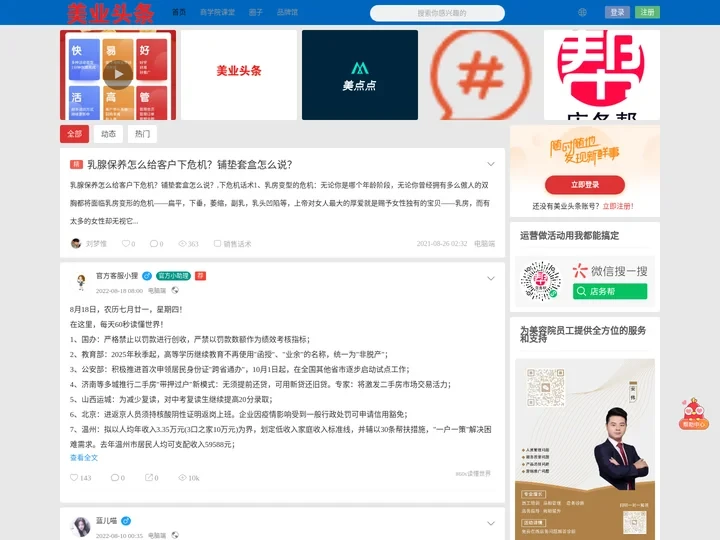Click the globe language icon in header
This screenshot has width=720, height=540.
[x=582, y=12]
